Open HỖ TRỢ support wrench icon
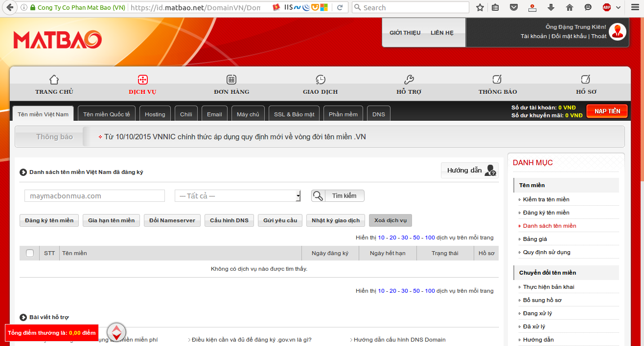The width and height of the screenshot is (644, 346). click(409, 80)
